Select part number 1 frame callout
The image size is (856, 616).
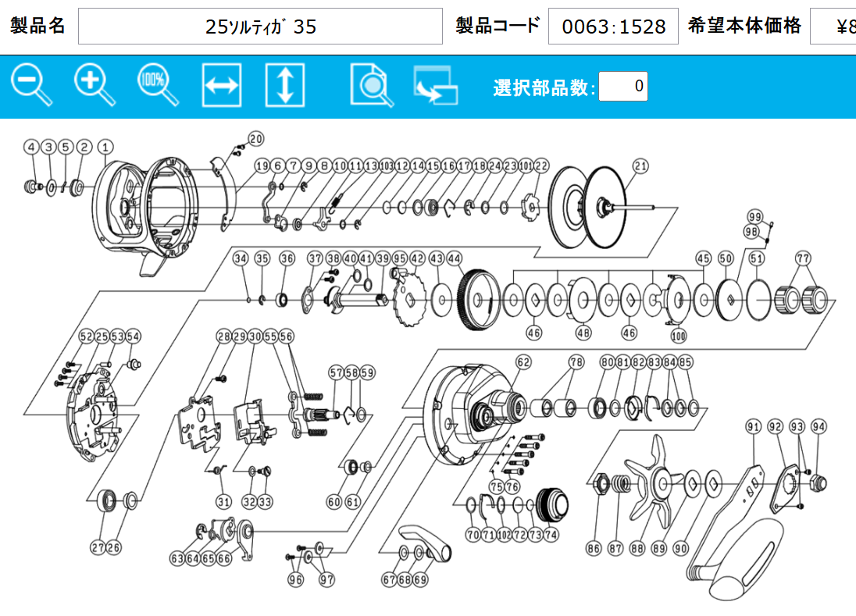click(105, 146)
